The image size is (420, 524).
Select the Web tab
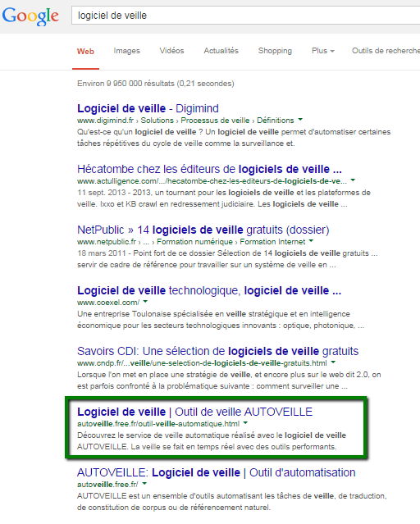85,51
